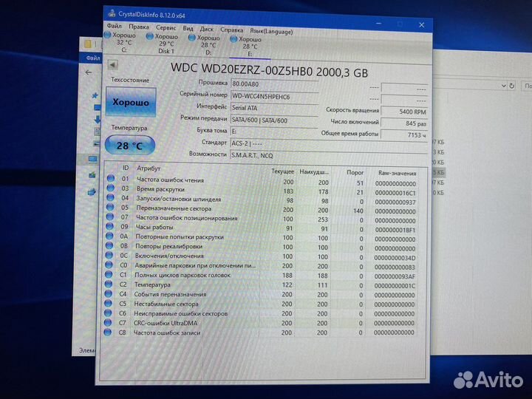Click status icon of attribute C7 row
532x399 pixels.
point(108,322)
